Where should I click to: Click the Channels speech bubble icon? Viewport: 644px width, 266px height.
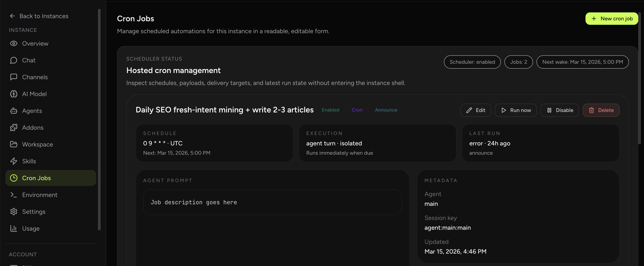(x=14, y=77)
